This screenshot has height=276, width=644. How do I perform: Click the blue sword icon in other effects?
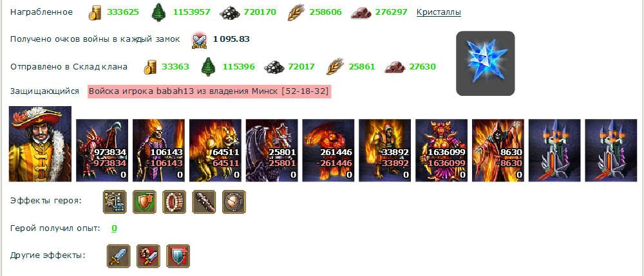(x=118, y=256)
